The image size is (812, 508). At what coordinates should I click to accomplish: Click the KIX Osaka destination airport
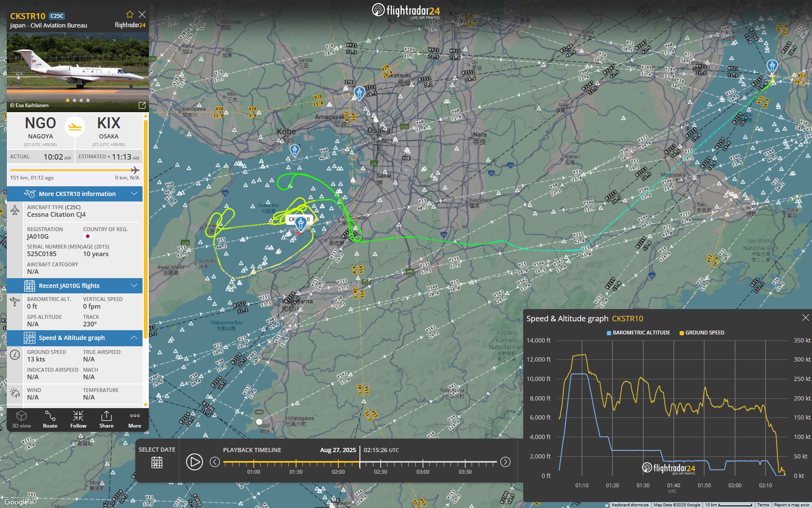point(109,128)
